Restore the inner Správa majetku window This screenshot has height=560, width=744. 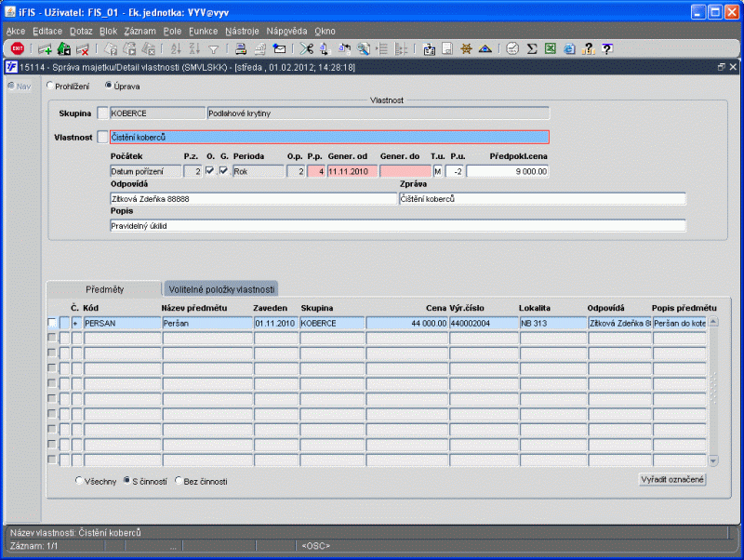(x=722, y=67)
